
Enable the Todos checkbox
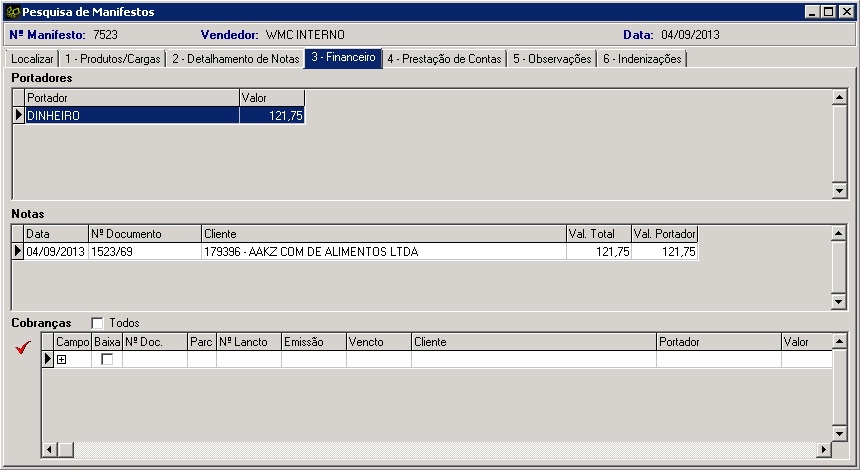(97, 323)
